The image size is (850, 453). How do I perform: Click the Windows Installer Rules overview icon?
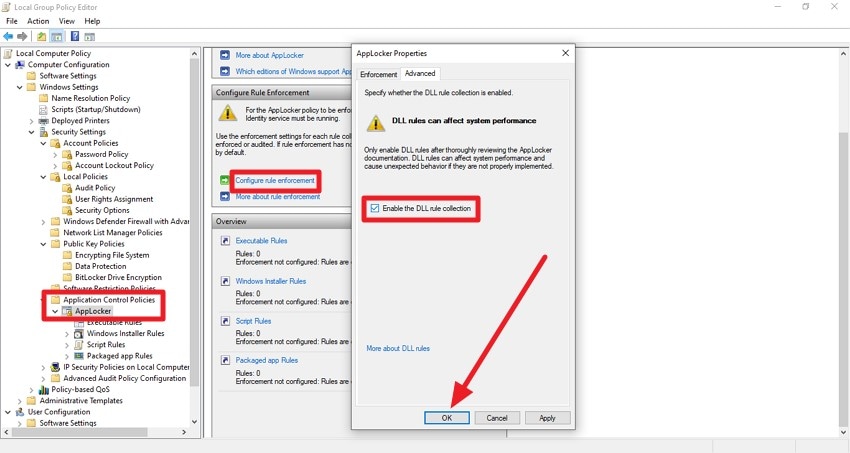(x=226, y=281)
